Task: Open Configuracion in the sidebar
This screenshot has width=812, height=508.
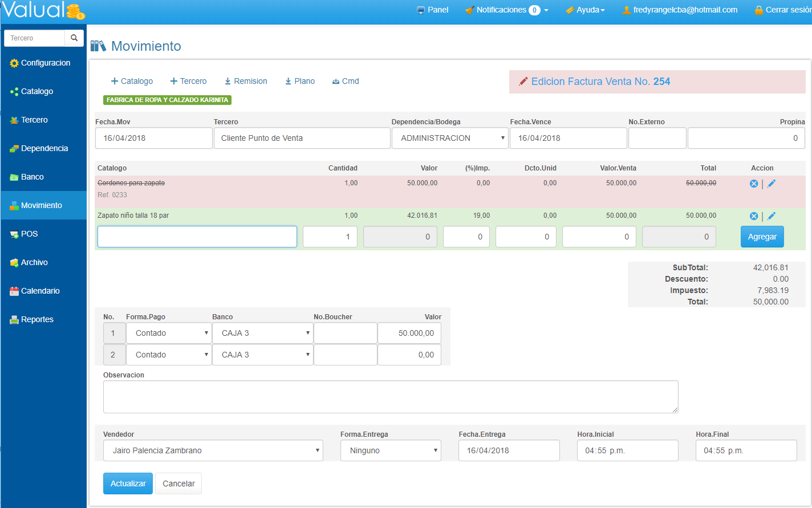Action: 44,63
